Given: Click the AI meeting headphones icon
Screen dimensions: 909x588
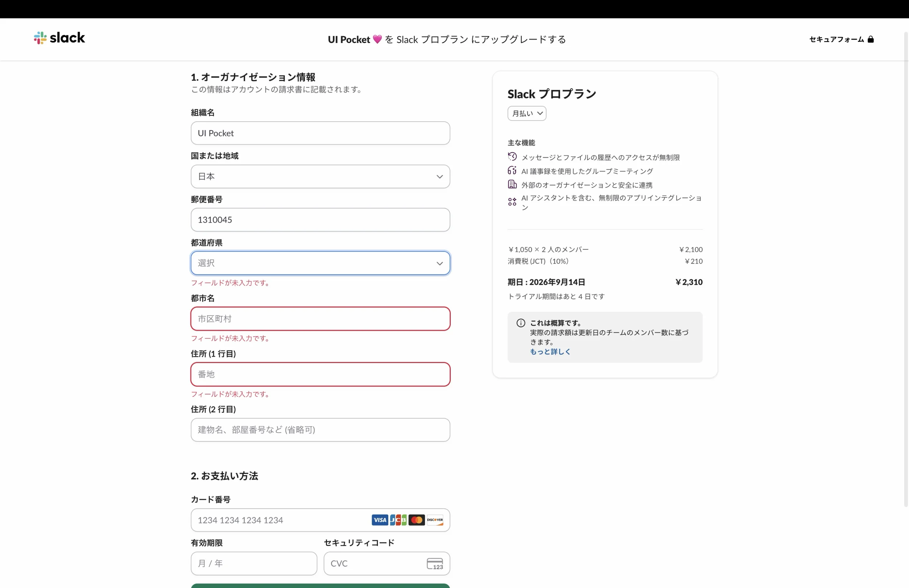Looking at the screenshot, I should (x=512, y=171).
